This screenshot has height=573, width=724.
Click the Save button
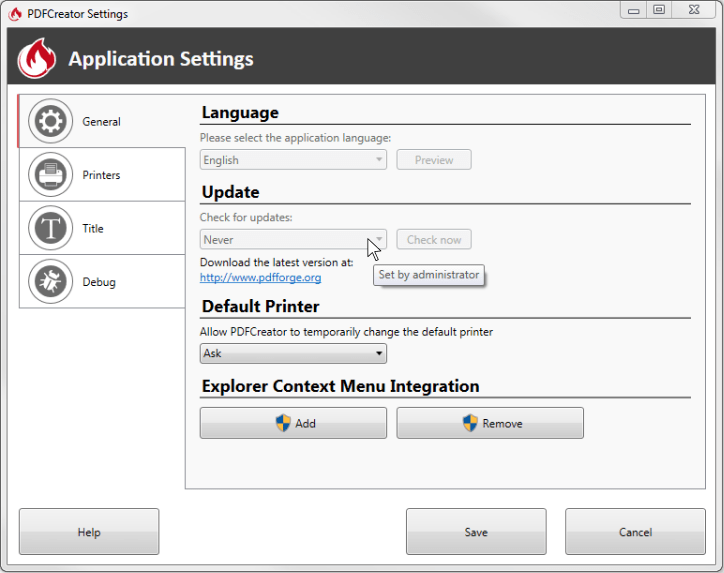(476, 532)
